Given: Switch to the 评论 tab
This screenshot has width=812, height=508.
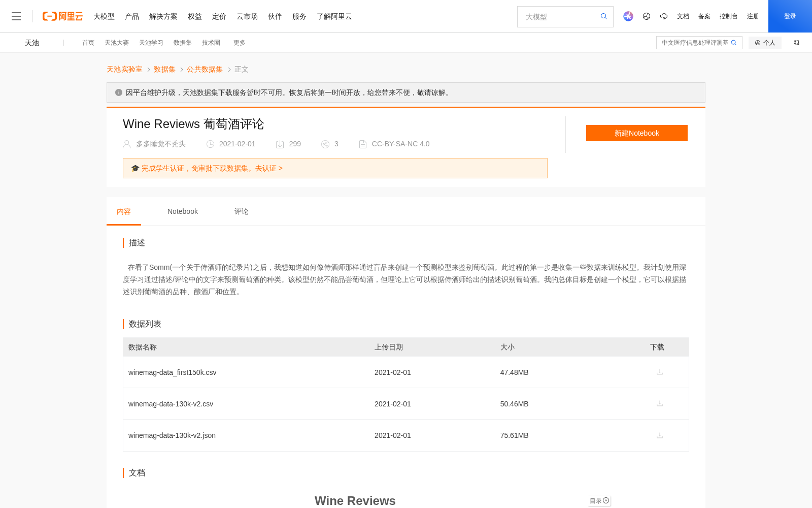Looking at the screenshot, I should (x=242, y=211).
